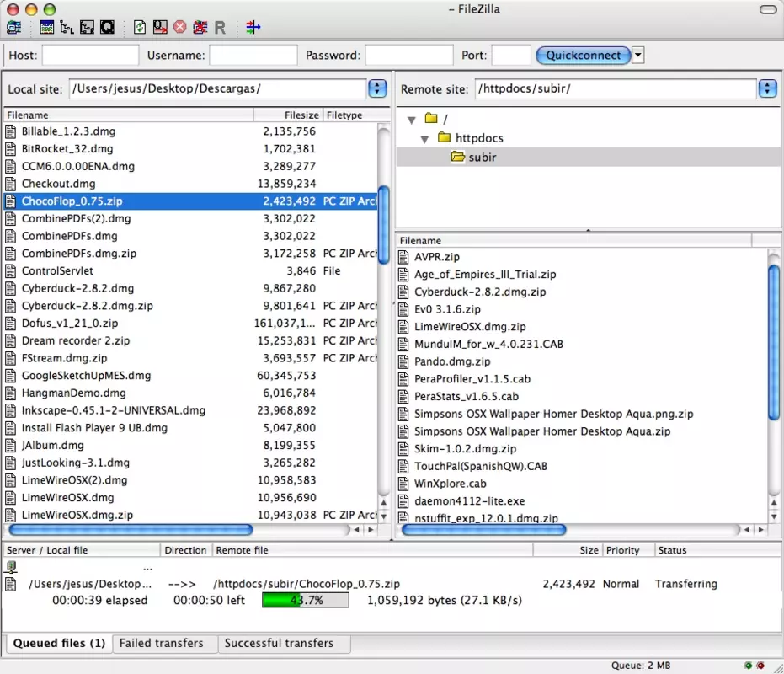Viewport: 784px width, 674px height.
Task: Click the Quickconnect button
Action: 583,55
